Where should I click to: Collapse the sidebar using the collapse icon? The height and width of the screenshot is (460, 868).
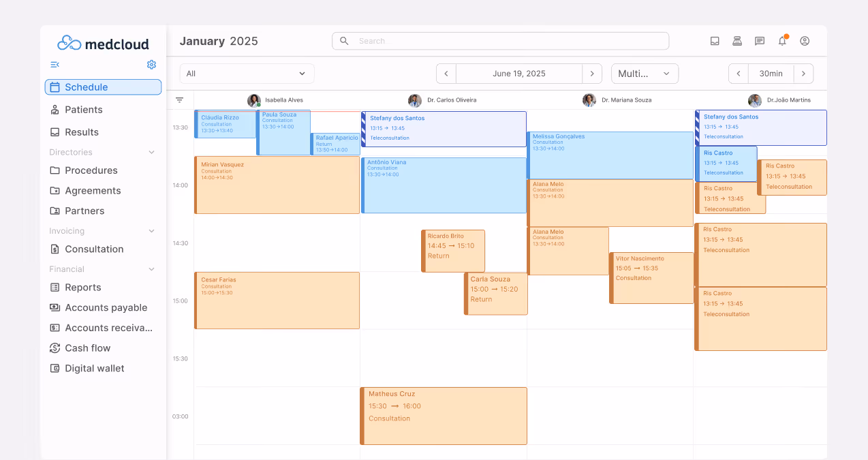(x=55, y=64)
